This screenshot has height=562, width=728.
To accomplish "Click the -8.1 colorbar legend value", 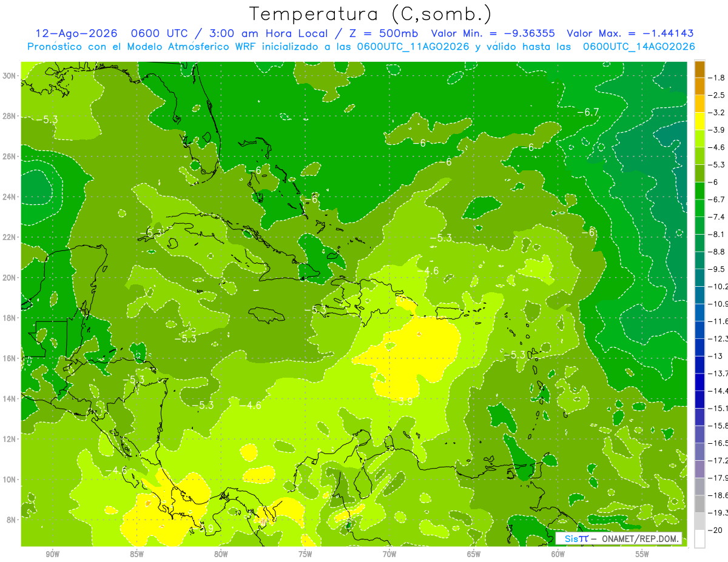I will (x=718, y=234).
